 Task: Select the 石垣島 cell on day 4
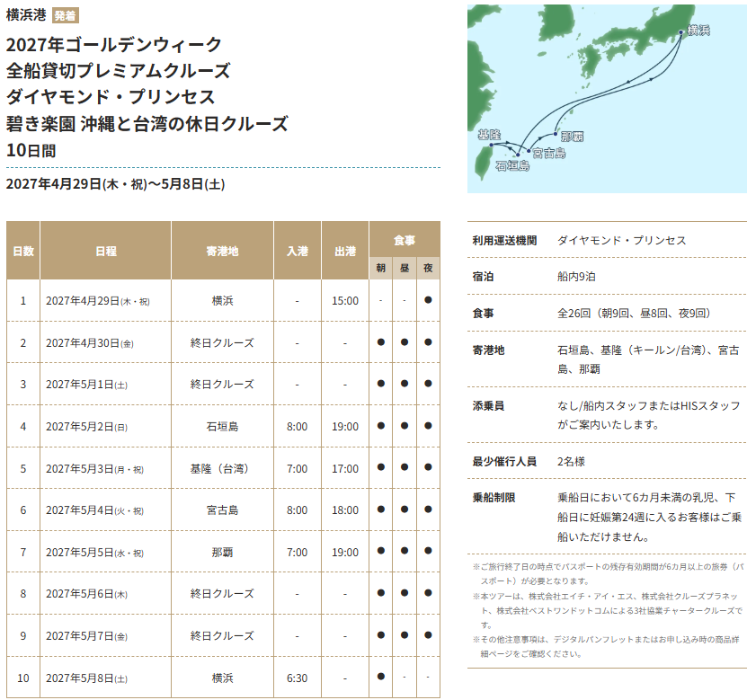tap(222, 426)
